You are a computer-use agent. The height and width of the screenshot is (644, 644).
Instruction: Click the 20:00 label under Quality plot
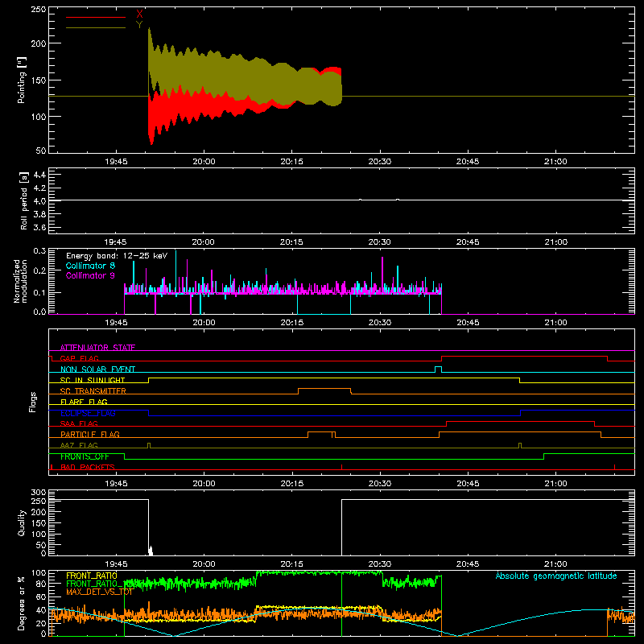click(204, 564)
